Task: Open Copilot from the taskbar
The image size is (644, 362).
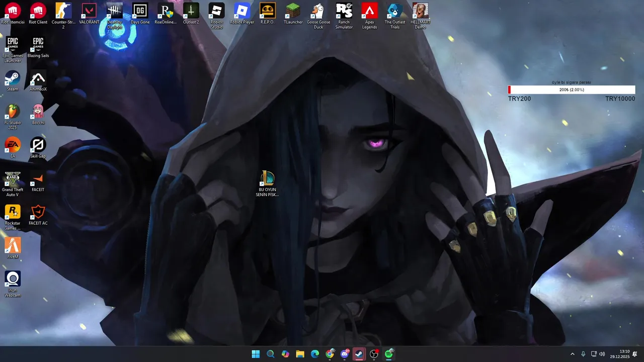Action: click(x=285, y=354)
